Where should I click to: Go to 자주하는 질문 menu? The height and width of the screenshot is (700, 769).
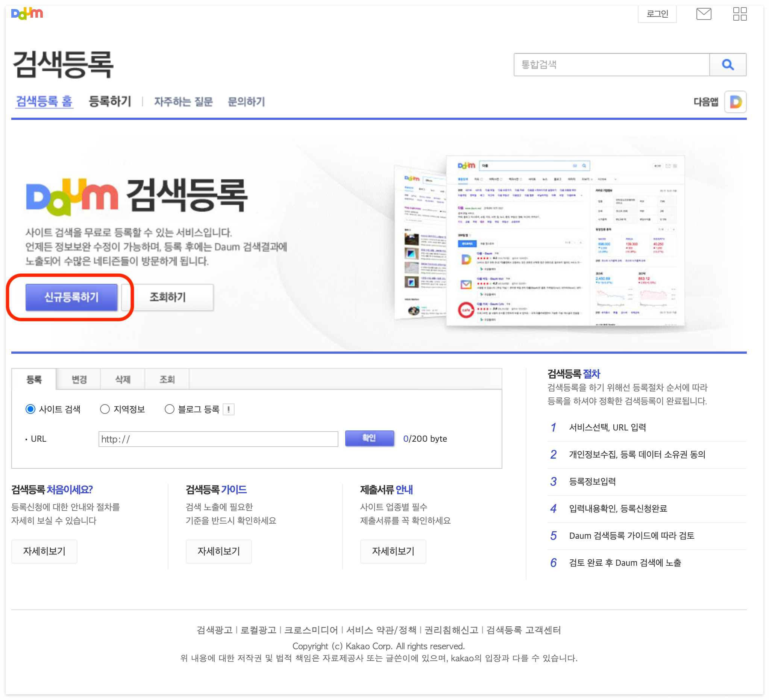coord(183,102)
